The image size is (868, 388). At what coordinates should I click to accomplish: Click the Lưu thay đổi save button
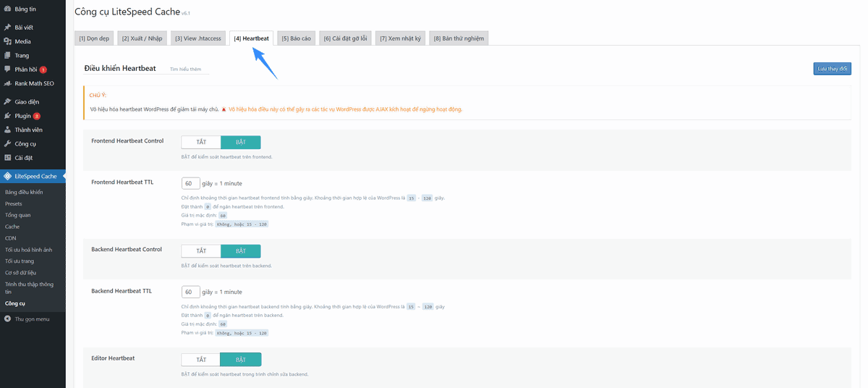832,69
